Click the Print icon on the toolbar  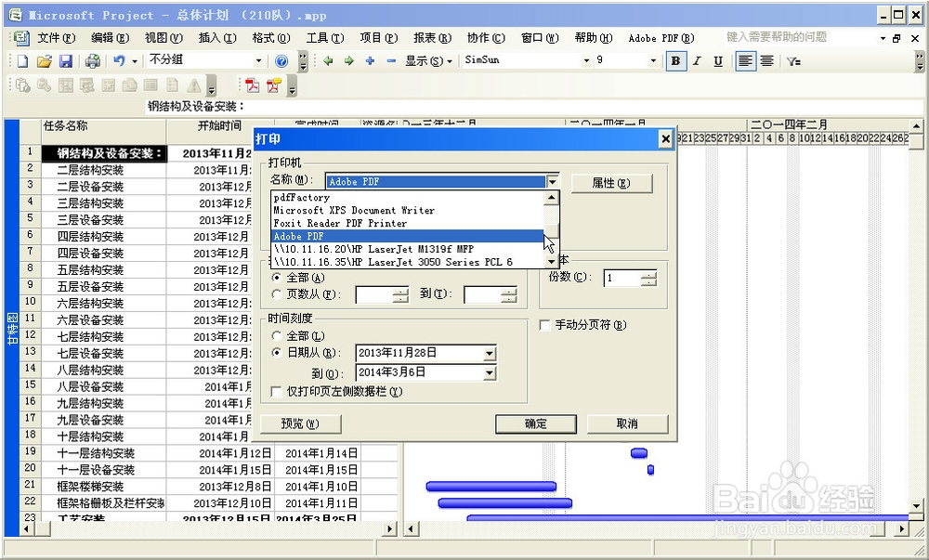point(93,60)
